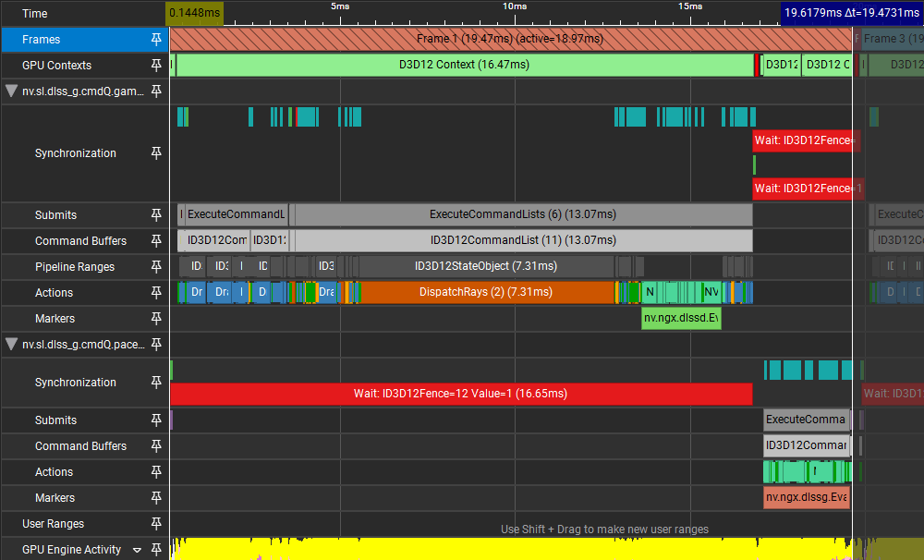Collapse the nv.sl.dlss_g.cmdQ.pace... group triangle

tap(11, 345)
